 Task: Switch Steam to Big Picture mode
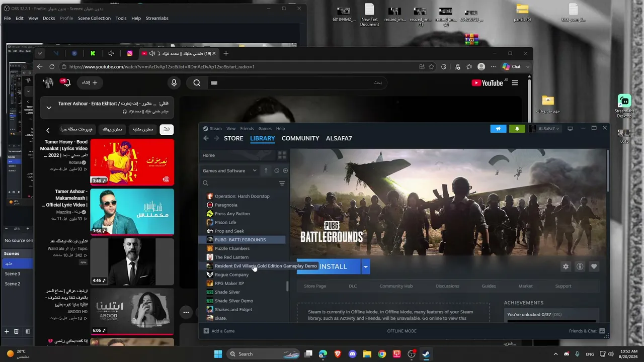tap(570, 129)
